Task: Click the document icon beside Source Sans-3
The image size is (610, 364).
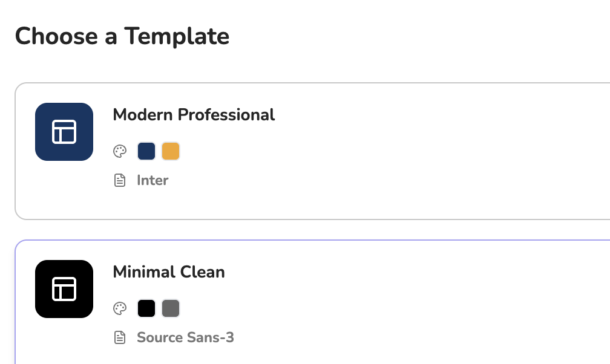Action: coord(120,337)
